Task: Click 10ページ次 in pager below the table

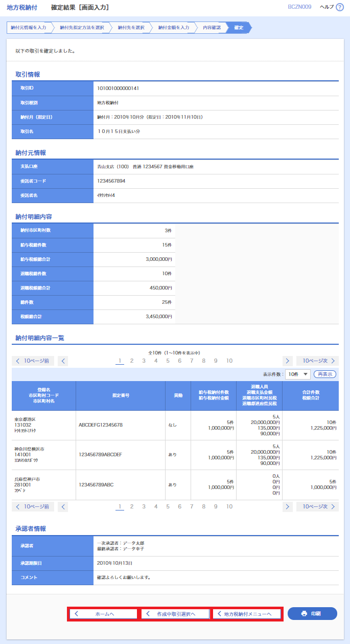Action: tap(317, 507)
